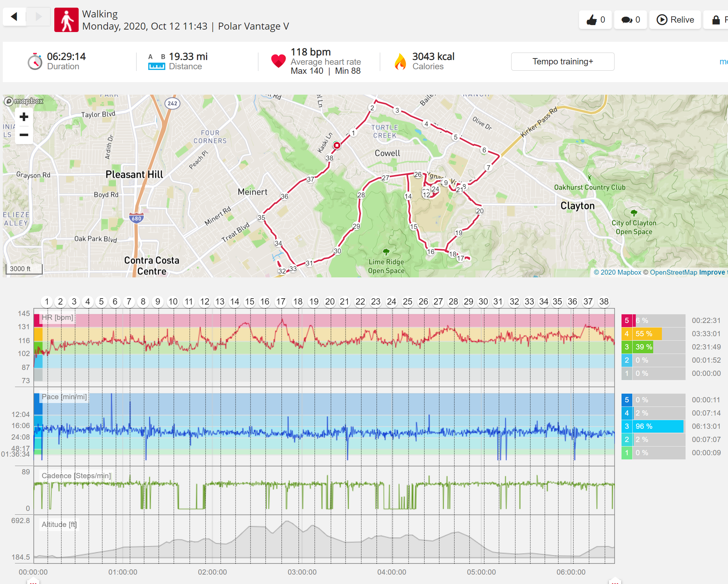The image size is (728, 584).
Task: Play the Relive video
Action: tap(675, 20)
